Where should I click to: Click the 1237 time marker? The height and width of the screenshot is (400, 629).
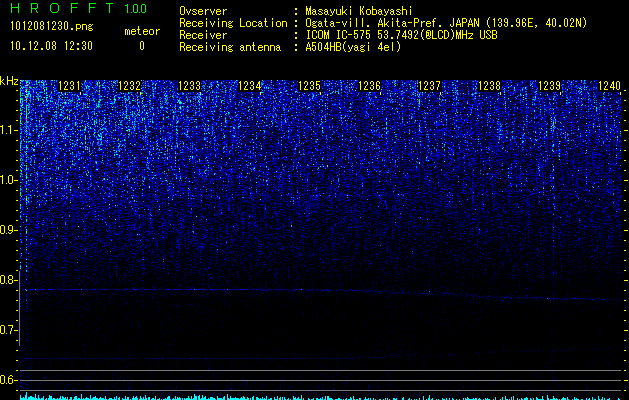(x=429, y=85)
